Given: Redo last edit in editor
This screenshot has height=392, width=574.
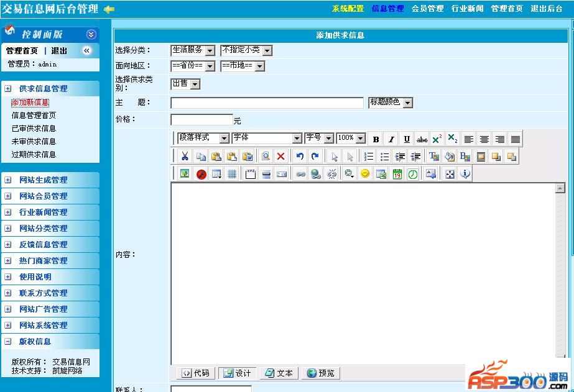Looking at the screenshot, I should coord(315,157).
